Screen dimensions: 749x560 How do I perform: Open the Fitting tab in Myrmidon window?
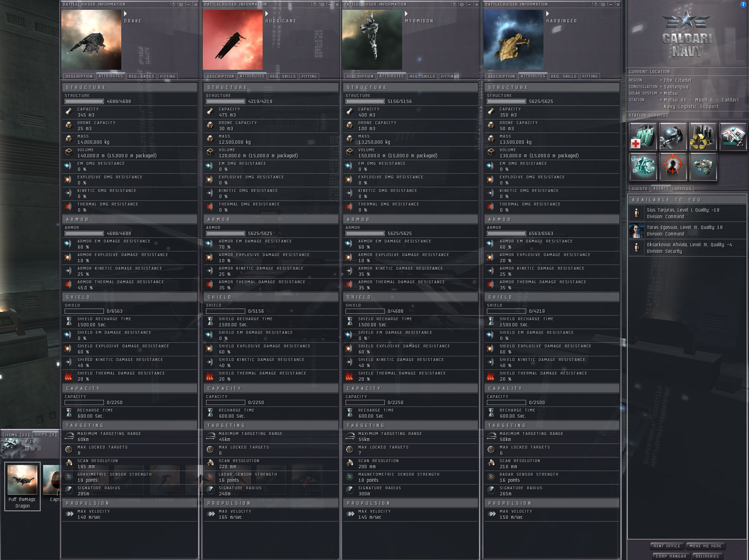[x=448, y=76]
